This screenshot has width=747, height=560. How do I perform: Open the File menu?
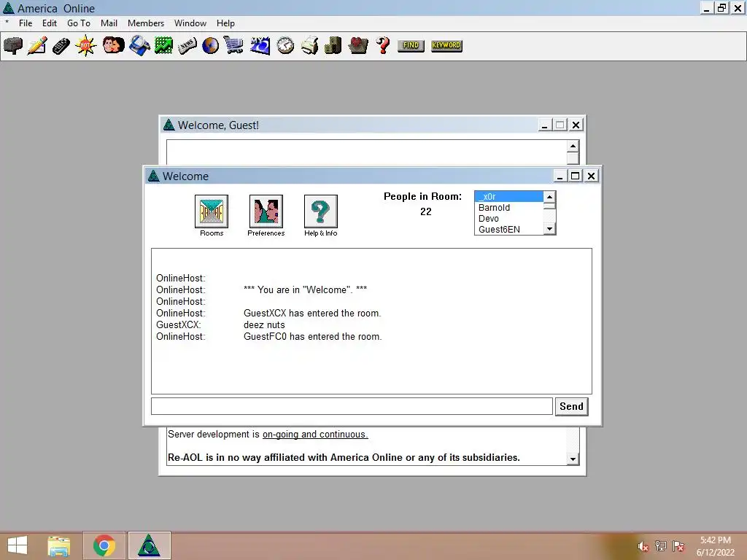[x=26, y=23]
